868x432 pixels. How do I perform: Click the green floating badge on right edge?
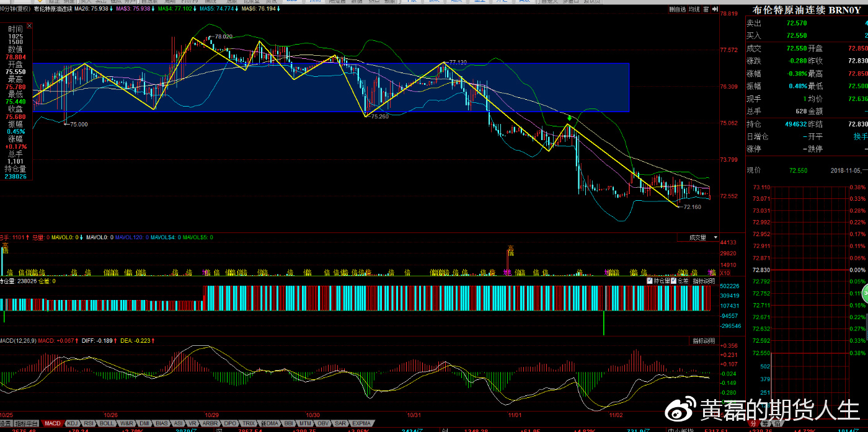pyautogui.click(x=863, y=293)
